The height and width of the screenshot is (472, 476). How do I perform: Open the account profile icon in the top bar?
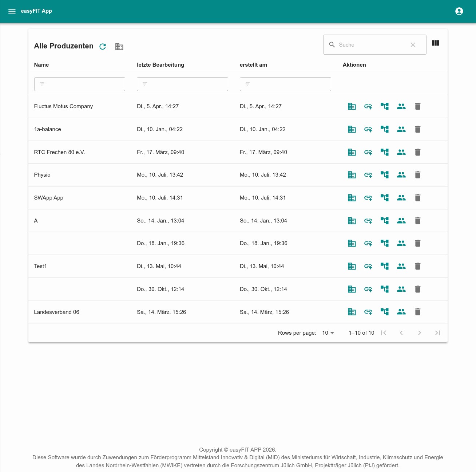(459, 11)
